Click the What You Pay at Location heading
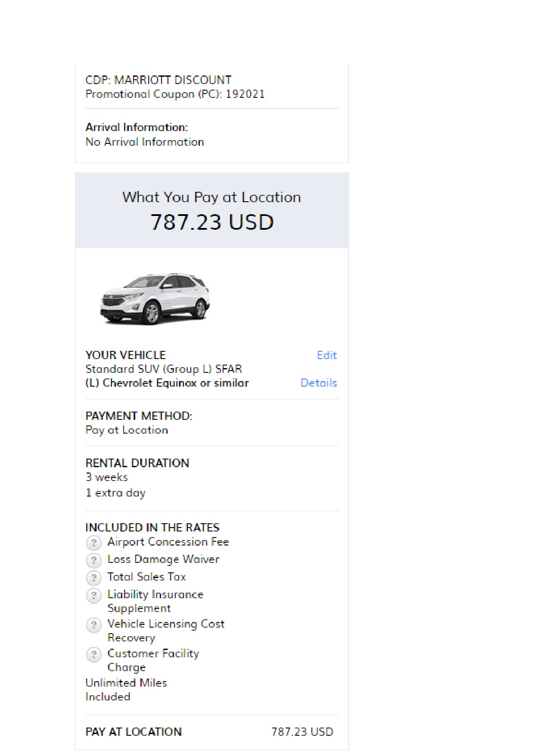 click(211, 197)
